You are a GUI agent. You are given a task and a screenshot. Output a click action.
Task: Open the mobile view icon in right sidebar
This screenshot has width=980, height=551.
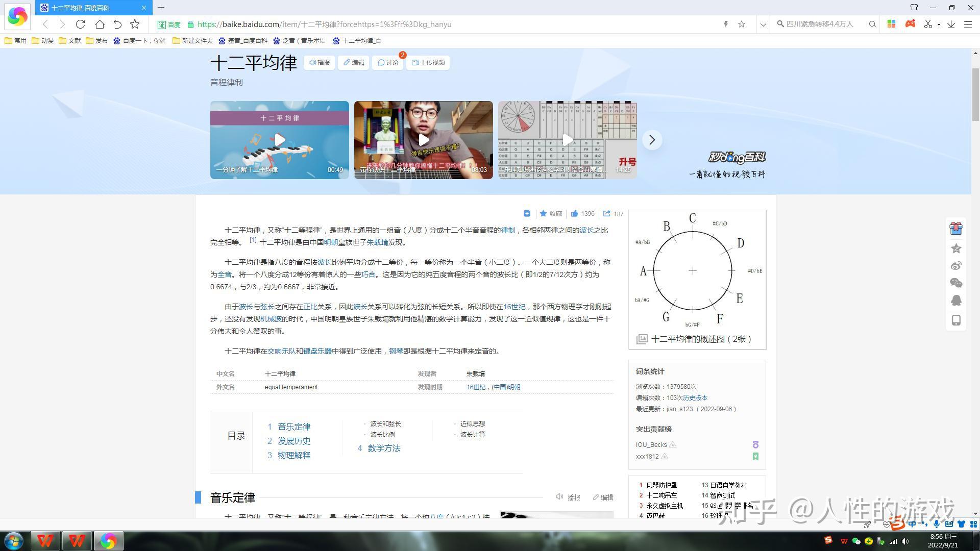click(x=956, y=320)
